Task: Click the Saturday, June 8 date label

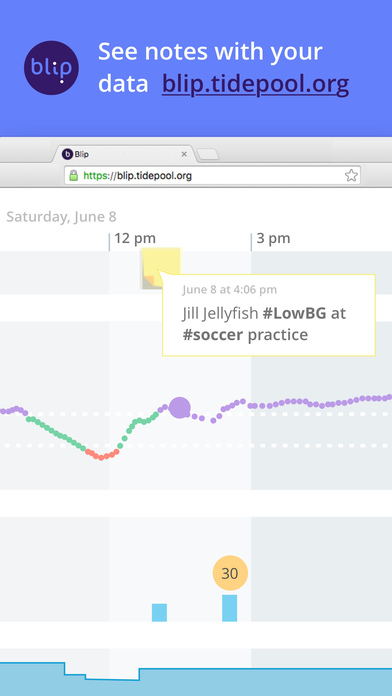Action: (x=61, y=217)
